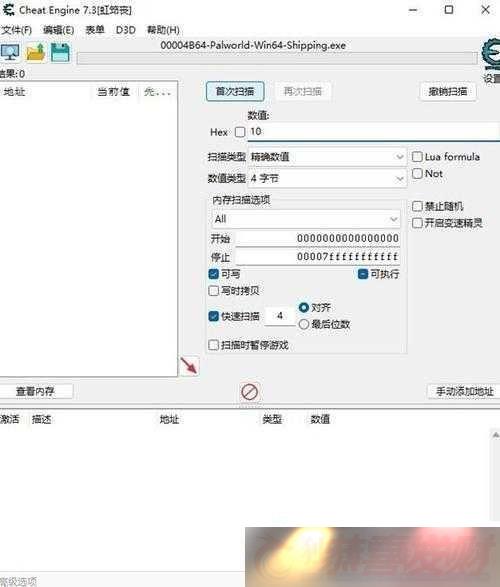Enable the Lua formula checkbox
The image size is (500, 587).
click(417, 156)
